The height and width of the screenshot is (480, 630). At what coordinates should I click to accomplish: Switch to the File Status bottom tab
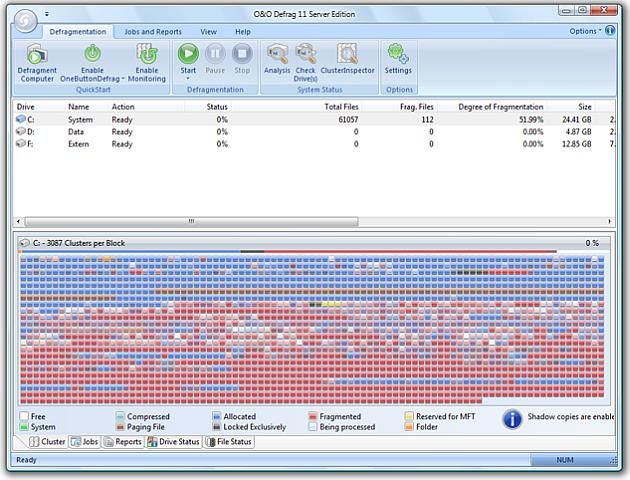(229, 442)
